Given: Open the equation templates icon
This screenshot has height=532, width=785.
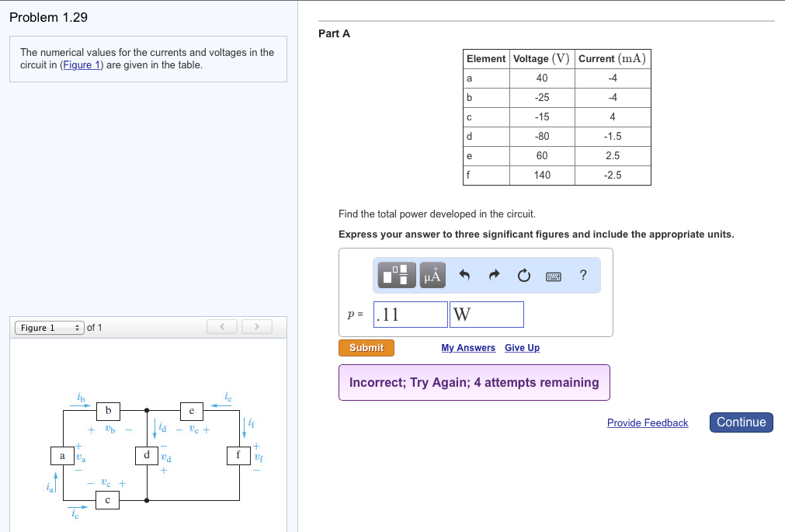Looking at the screenshot, I should click(396, 275).
